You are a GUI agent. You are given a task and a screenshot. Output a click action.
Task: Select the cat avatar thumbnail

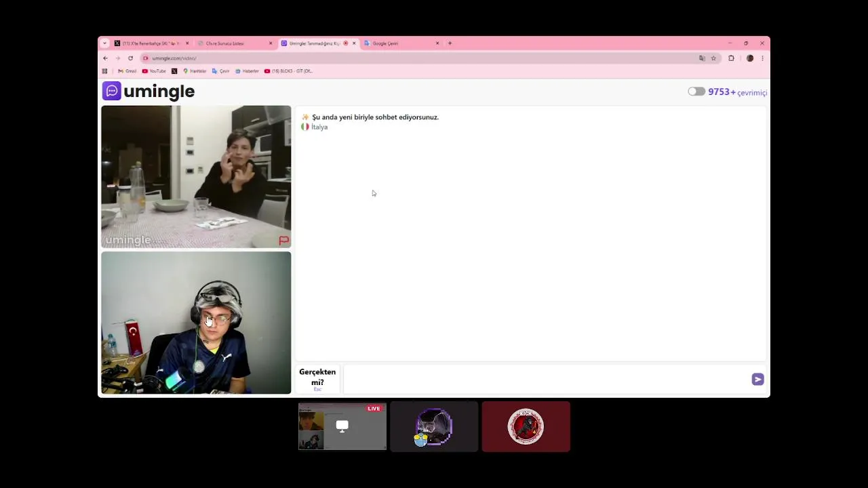434,426
